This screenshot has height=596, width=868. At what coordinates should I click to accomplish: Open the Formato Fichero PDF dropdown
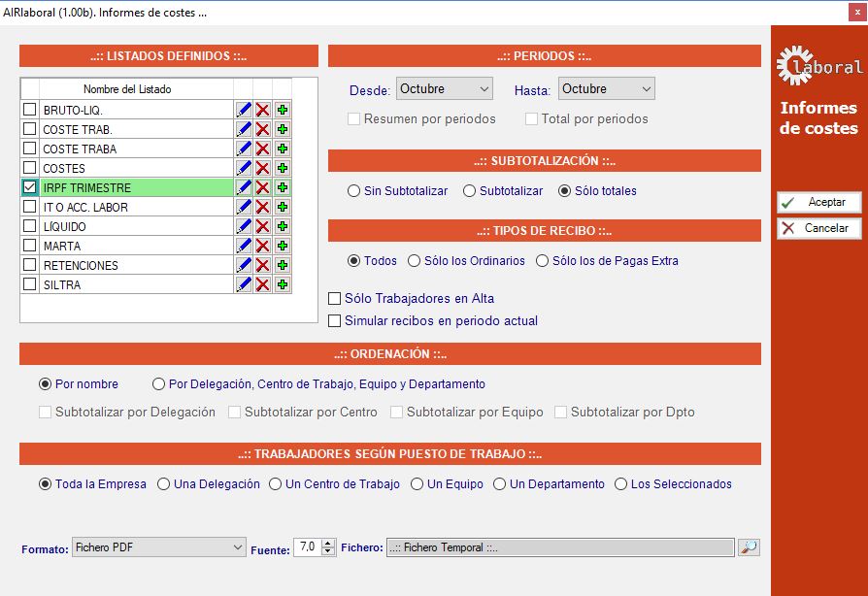pos(159,547)
